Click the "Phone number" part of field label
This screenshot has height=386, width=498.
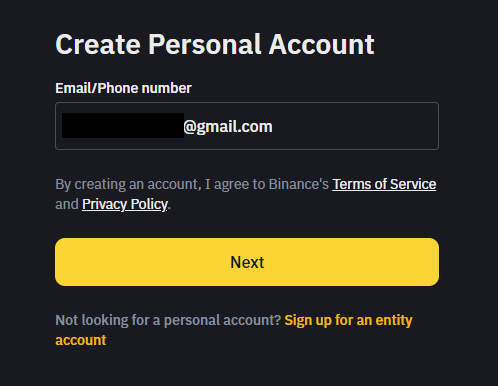click(145, 88)
